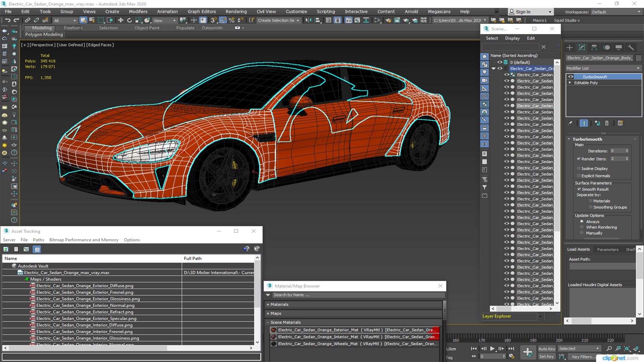Open the Graph Editors menu
Screen dimensions: 644x362
[202, 11]
